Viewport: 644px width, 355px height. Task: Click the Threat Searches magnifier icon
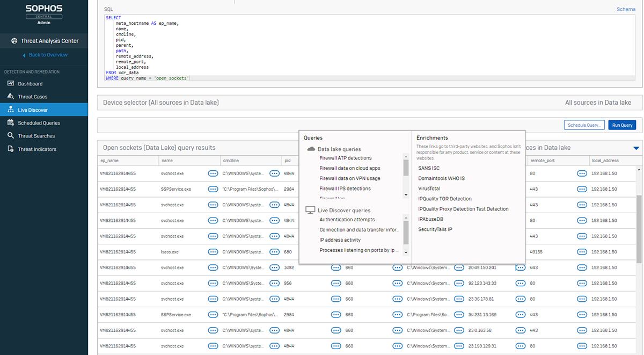coord(11,136)
